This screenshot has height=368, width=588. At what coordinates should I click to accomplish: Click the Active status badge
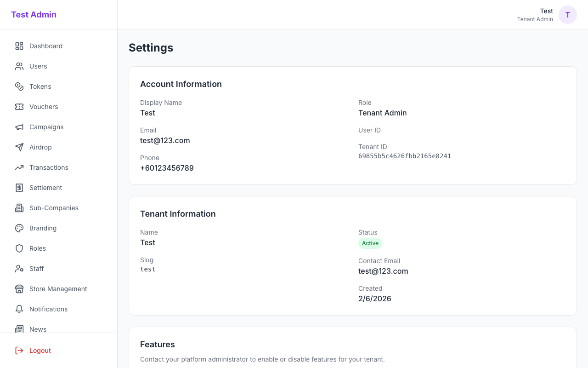pos(370,243)
